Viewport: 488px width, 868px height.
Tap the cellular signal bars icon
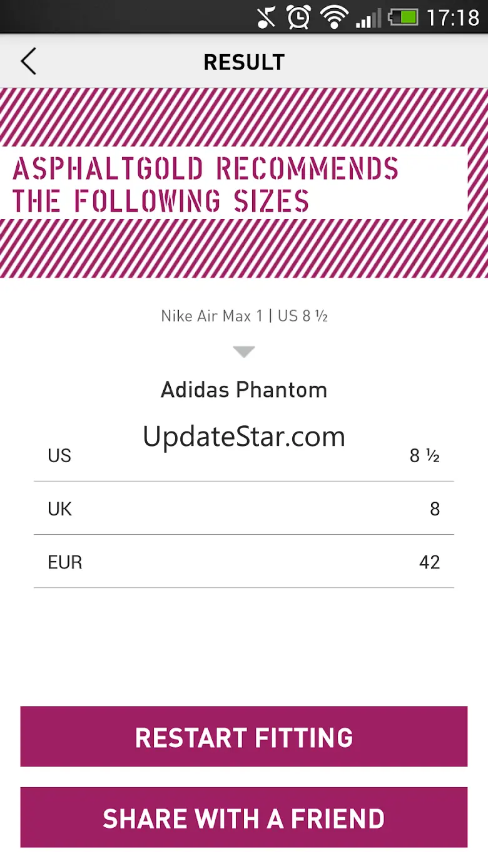pos(369,18)
